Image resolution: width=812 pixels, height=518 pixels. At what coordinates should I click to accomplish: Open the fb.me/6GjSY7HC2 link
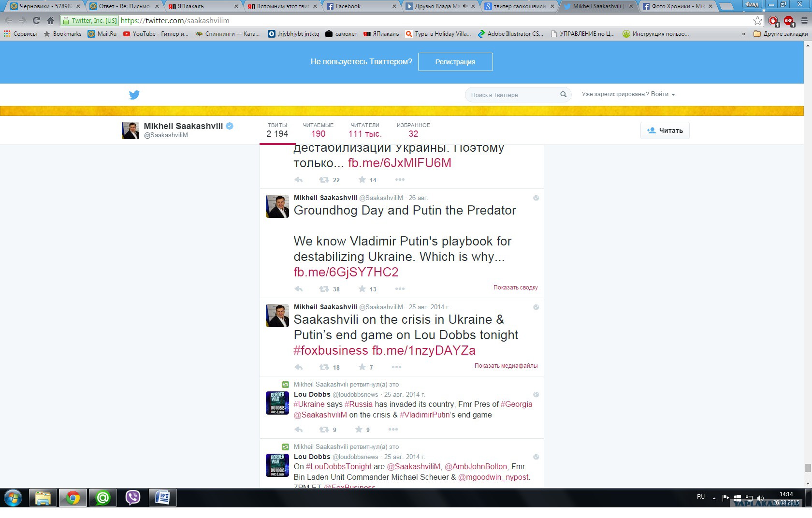tap(346, 272)
